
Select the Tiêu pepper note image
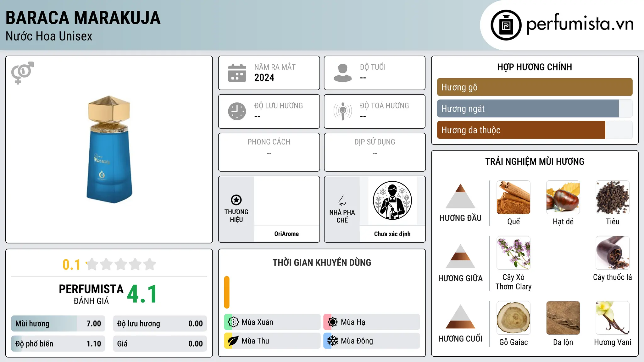click(613, 197)
